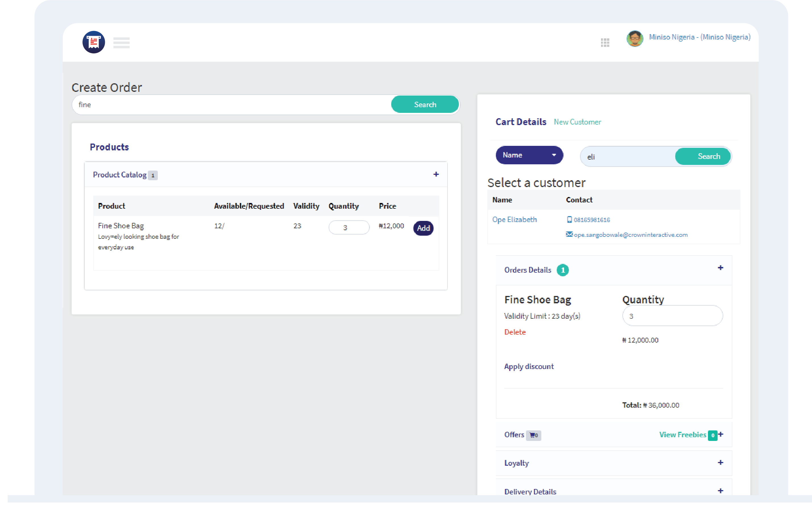Click the user avatar picture
Screen dimensions: 812x510
(635, 38)
